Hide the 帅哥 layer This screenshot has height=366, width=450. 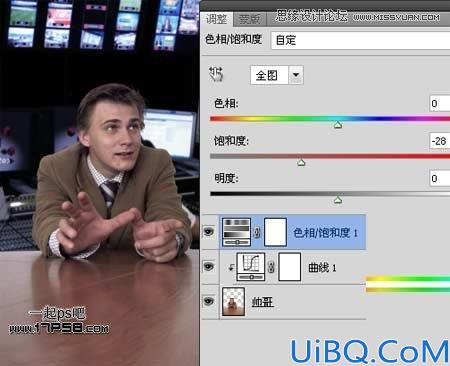click(209, 301)
